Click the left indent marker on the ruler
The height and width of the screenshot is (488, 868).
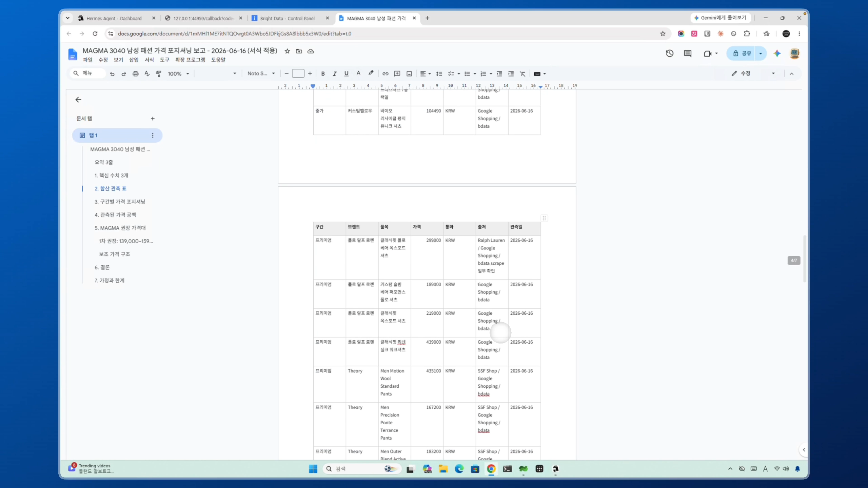click(313, 86)
